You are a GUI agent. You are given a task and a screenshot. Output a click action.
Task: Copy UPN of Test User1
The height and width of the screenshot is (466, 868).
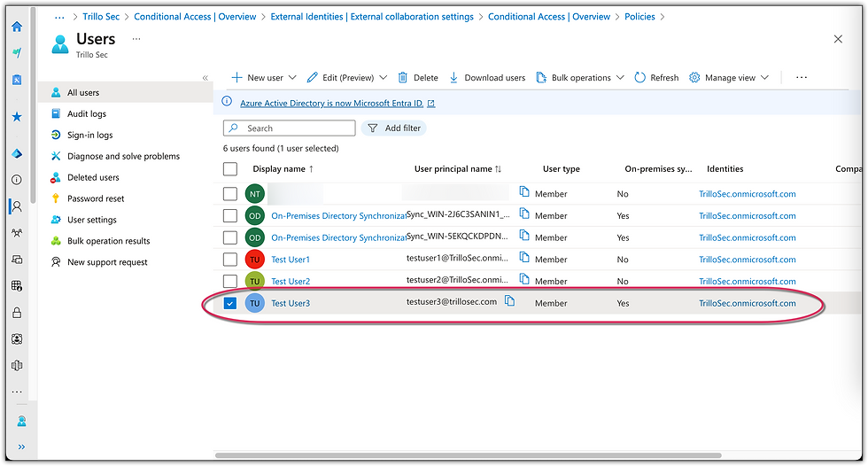pos(524,257)
